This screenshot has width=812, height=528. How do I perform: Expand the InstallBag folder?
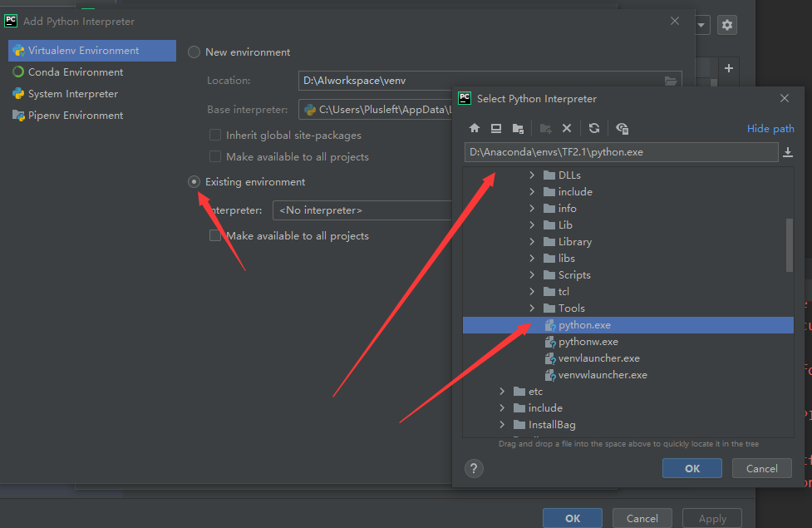click(x=502, y=424)
